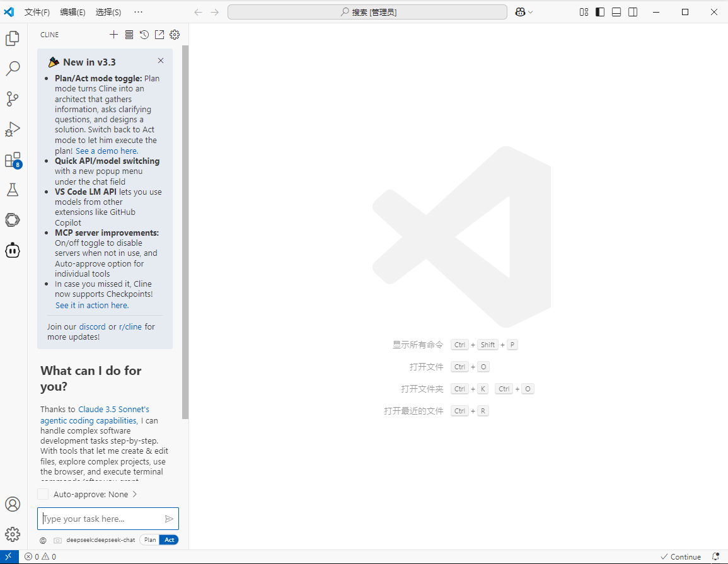Enable the Auto-approve checkbox
This screenshot has height=564, width=728.
click(x=43, y=495)
